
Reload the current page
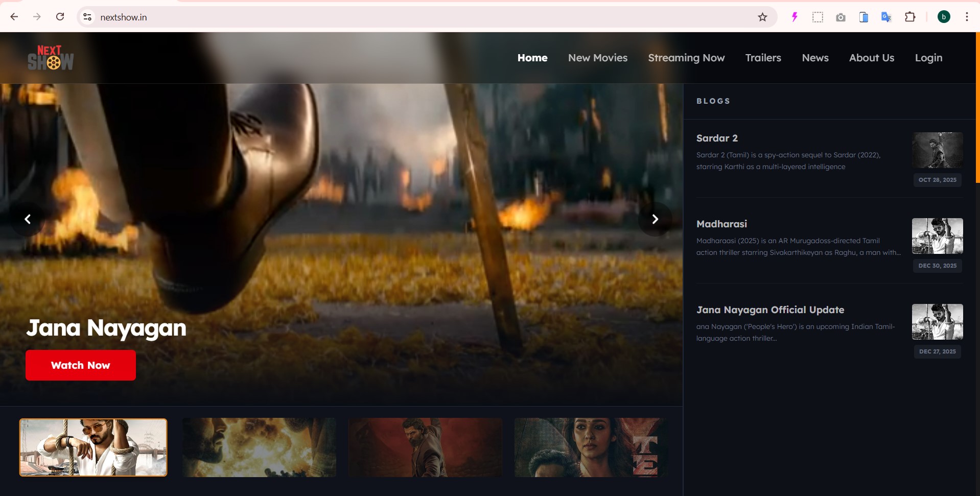click(x=60, y=17)
